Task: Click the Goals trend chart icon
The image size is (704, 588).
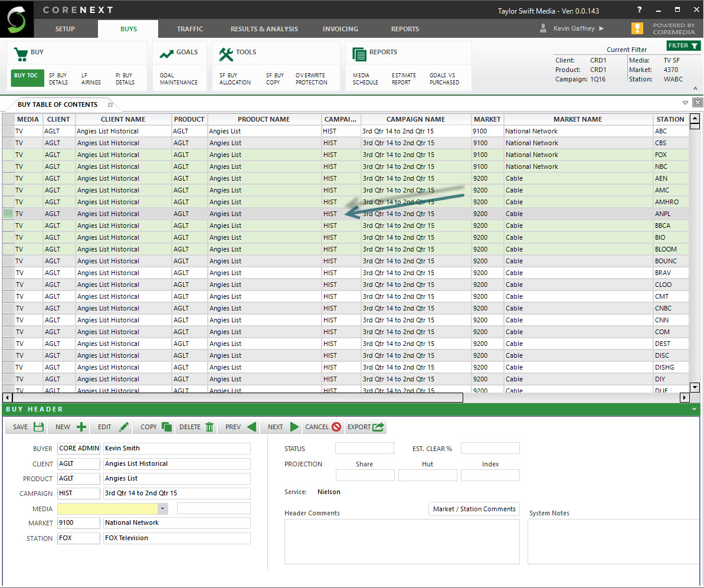Action: [166, 53]
